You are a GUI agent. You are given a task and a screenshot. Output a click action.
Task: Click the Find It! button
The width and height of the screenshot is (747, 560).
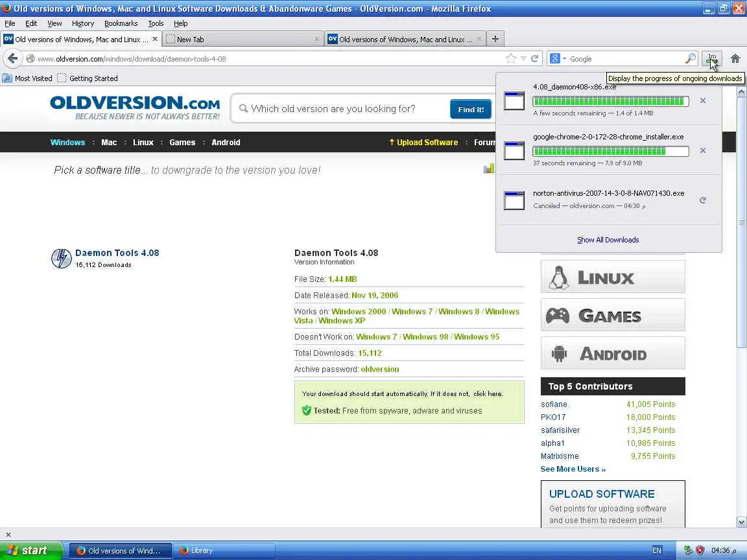coord(471,109)
